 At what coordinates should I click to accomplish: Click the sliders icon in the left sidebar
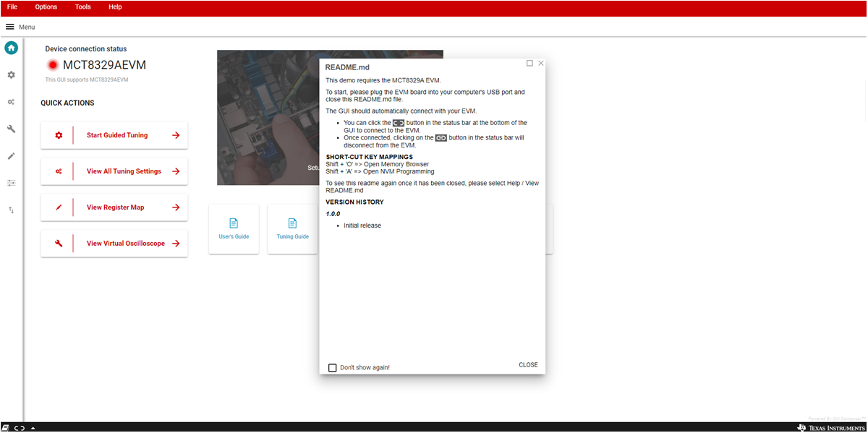tap(11, 183)
